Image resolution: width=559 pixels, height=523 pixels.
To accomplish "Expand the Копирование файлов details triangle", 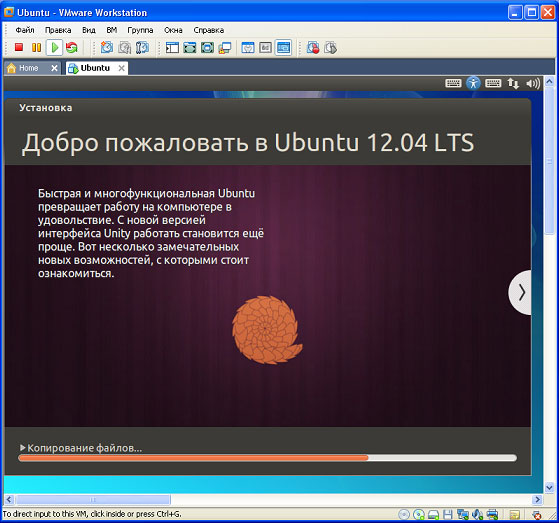I will click(x=22, y=447).
